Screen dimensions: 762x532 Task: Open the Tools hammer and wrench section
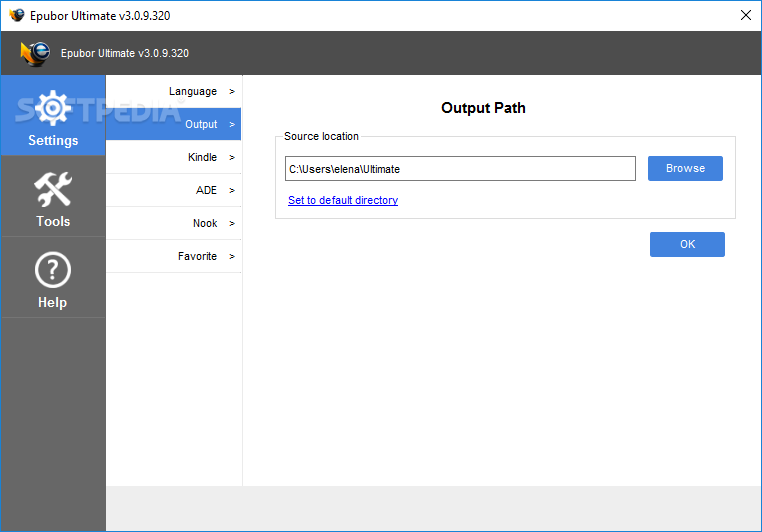click(53, 197)
